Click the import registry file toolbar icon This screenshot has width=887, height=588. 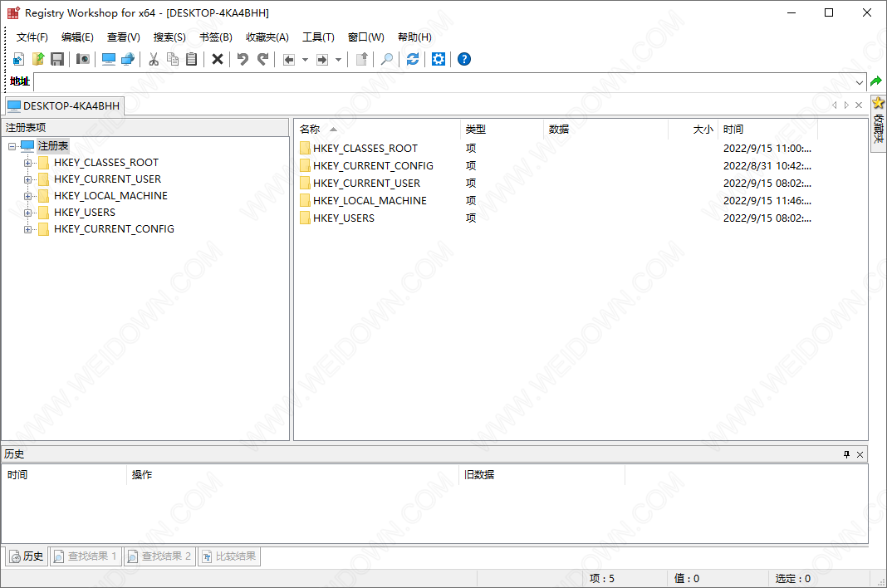pos(18,59)
